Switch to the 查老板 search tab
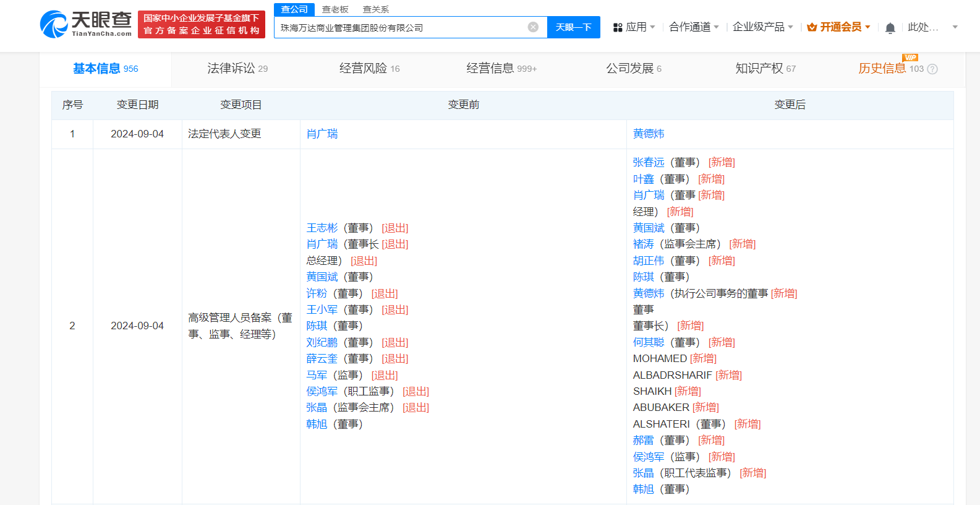 (x=335, y=9)
